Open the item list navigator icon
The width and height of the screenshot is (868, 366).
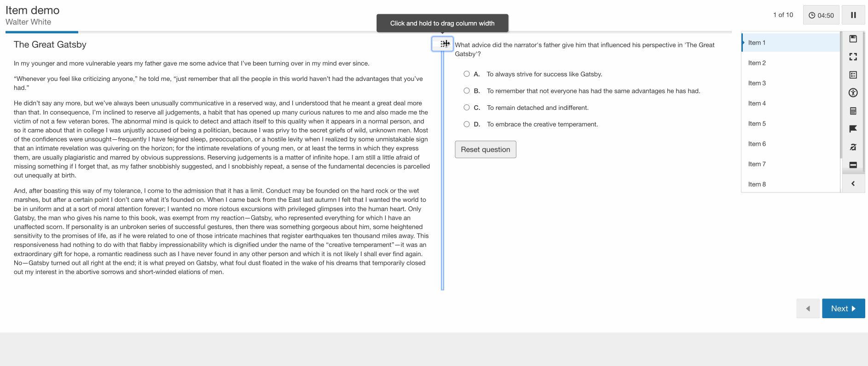853,74
